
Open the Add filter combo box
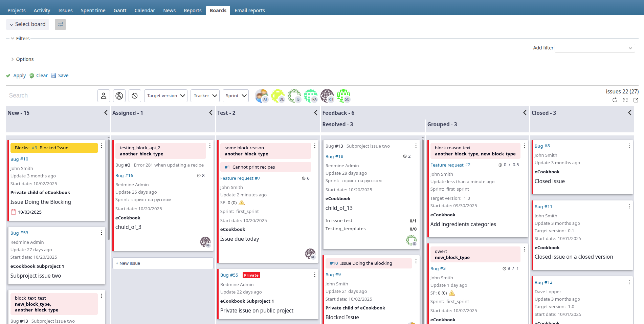[x=595, y=48]
